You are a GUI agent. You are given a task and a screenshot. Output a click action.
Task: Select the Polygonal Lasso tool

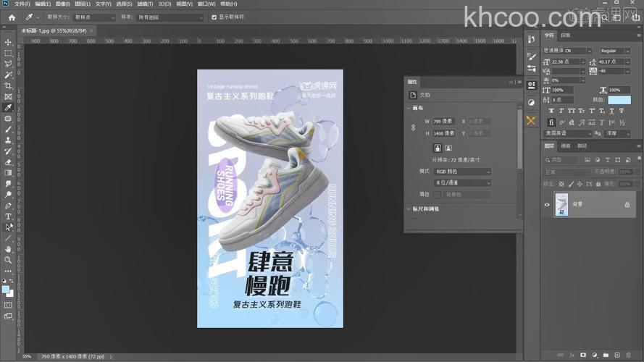tap(8, 64)
